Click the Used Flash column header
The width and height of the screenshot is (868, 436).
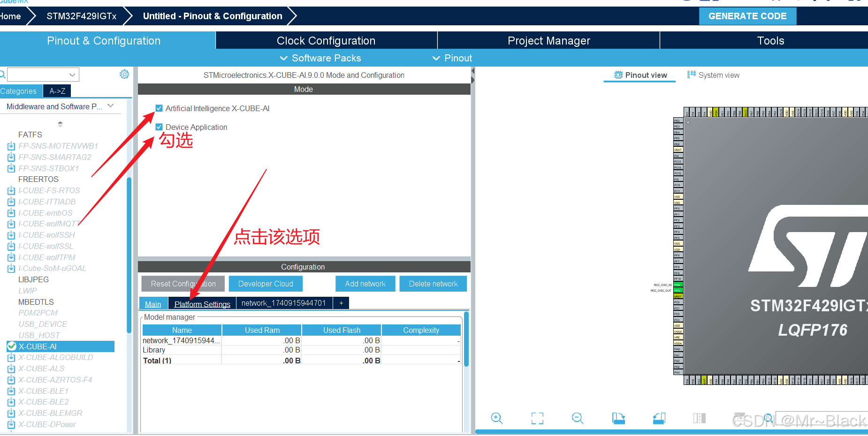342,330
